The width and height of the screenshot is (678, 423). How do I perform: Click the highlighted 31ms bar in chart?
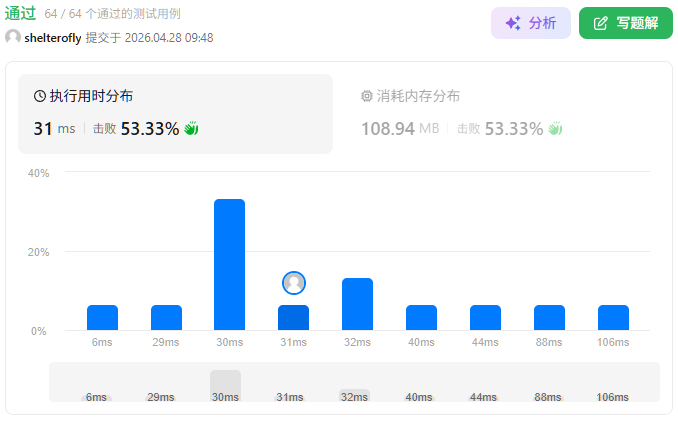pyautogui.click(x=293, y=318)
